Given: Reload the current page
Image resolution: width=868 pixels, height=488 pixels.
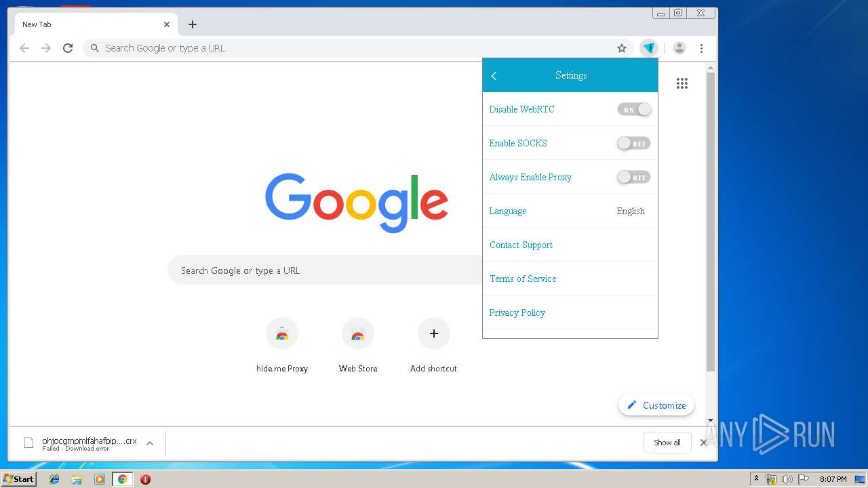Looking at the screenshot, I should (x=68, y=48).
